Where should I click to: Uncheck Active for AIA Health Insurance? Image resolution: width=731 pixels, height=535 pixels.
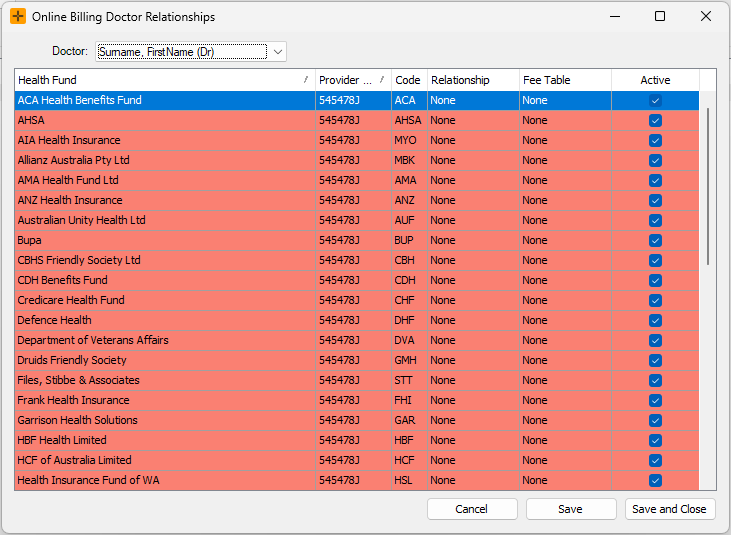point(655,141)
